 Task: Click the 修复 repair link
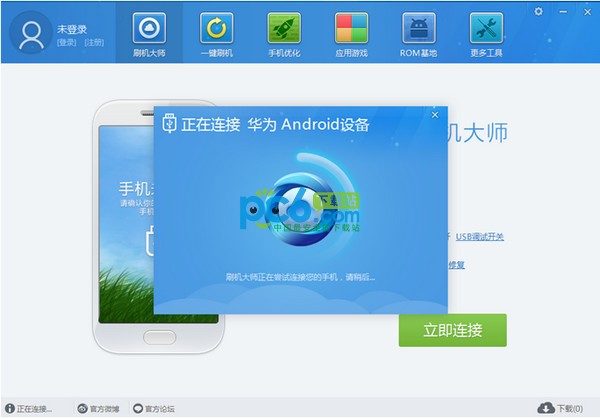click(457, 265)
